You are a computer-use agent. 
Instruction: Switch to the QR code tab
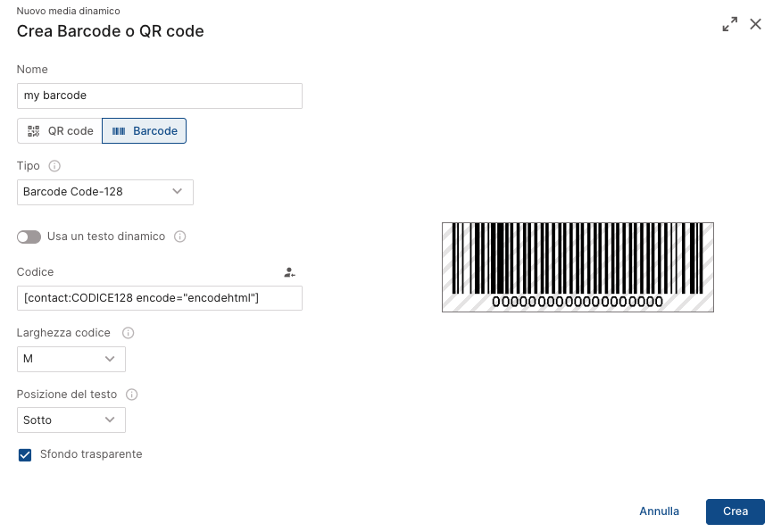(x=60, y=131)
